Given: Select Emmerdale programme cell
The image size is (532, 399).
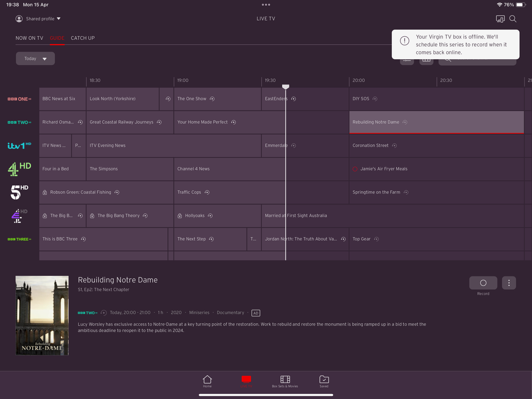Looking at the screenshot, I should 305,145.
